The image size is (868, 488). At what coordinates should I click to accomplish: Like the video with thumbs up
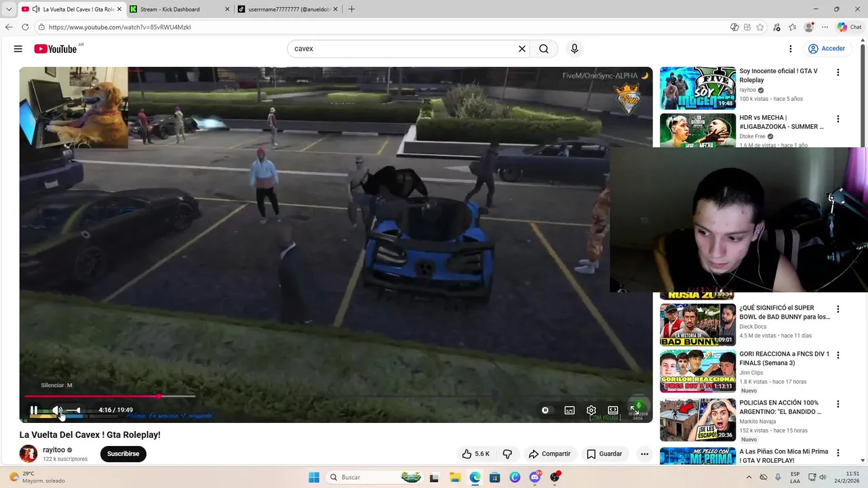click(476, 454)
